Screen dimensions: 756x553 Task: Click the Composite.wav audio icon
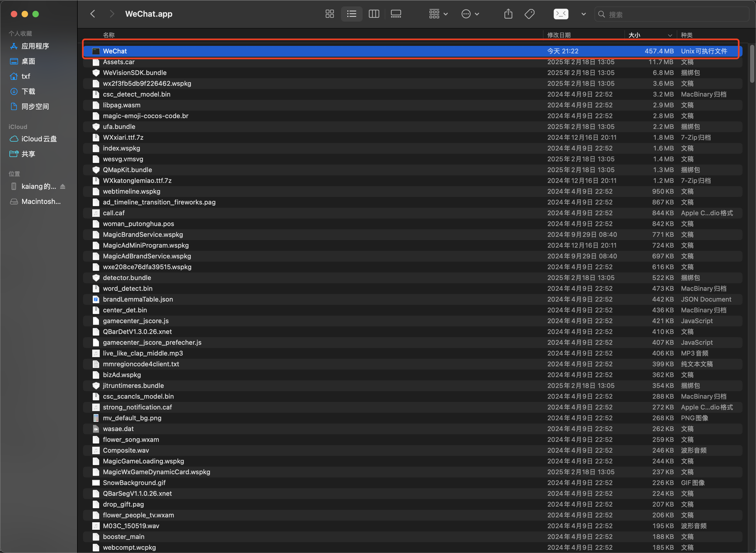coord(96,450)
